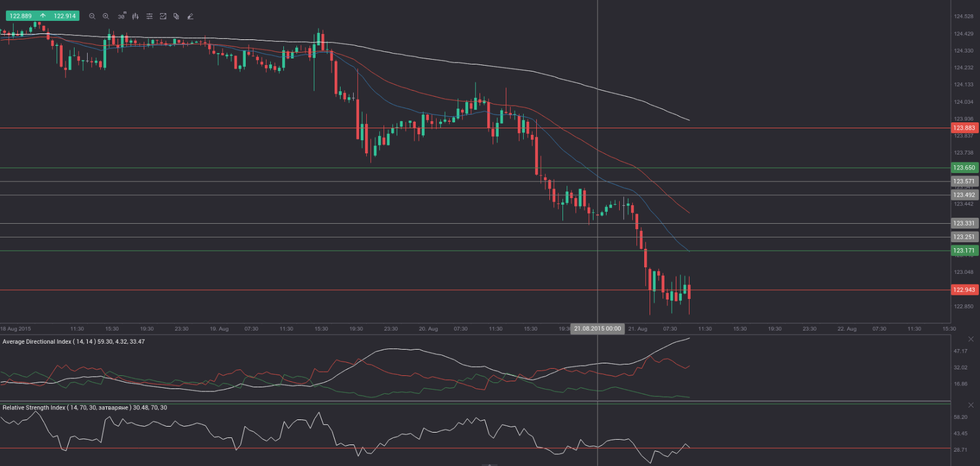The image size is (980, 466).
Task: Click the 21.08.2015 00:00 crosshair date marker
Action: point(597,329)
